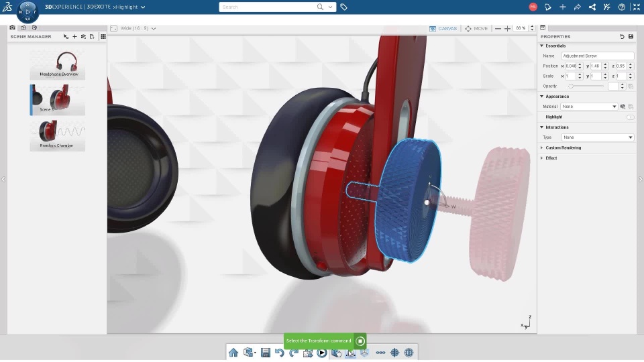This screenshot has width=644, height=362.
Task: Click the Scale x stepper
Action: pos(580,76)
